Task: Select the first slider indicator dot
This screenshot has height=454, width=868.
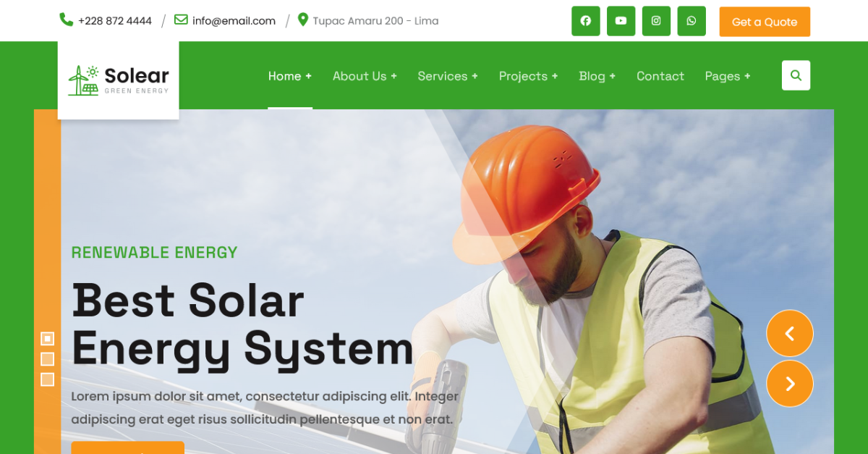Action: 48,338
